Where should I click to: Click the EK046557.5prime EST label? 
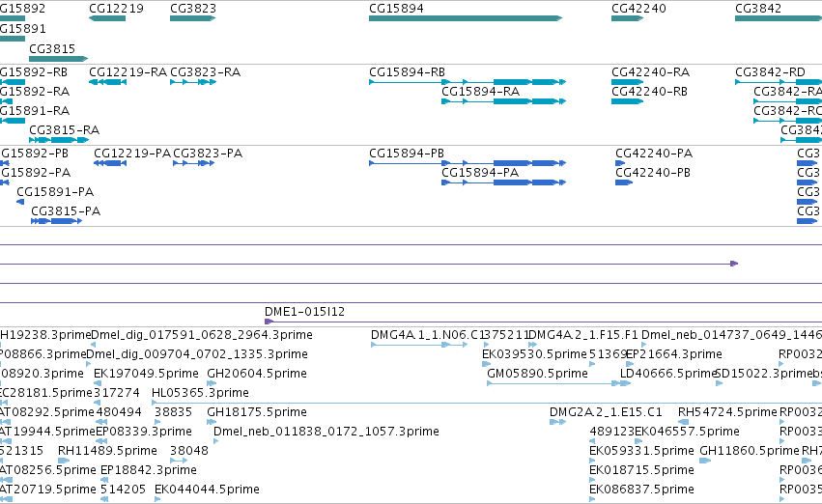pyautogui.click(x=688, y=432)
